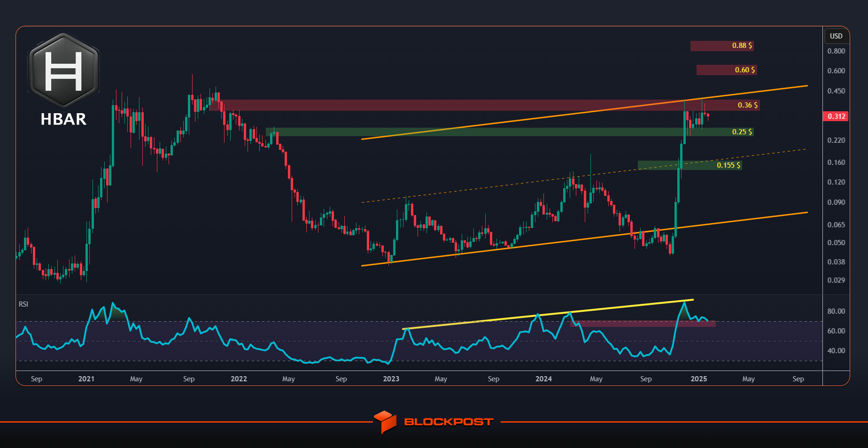Screen dimensions: 868x448
Task: Click the 2023 year marker on time axis
Action: point(391,379)
